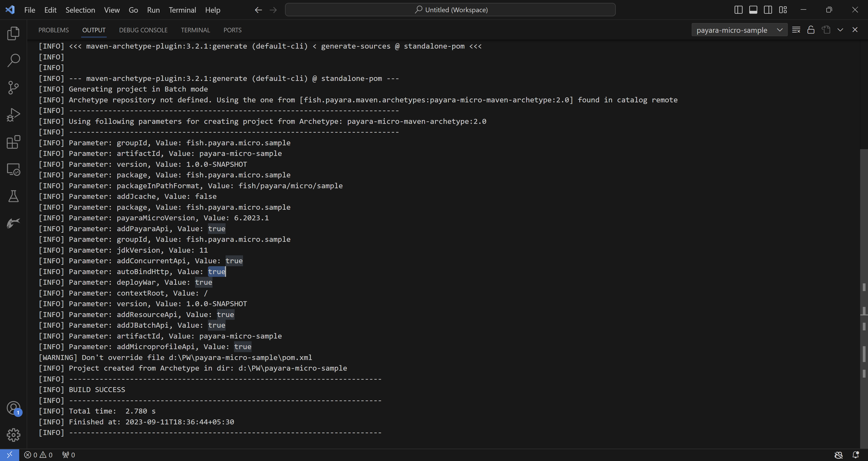The width and height of the screenshot is (868, 461).
Task: Open the Customize Layout control
Action: click(783, 10)
